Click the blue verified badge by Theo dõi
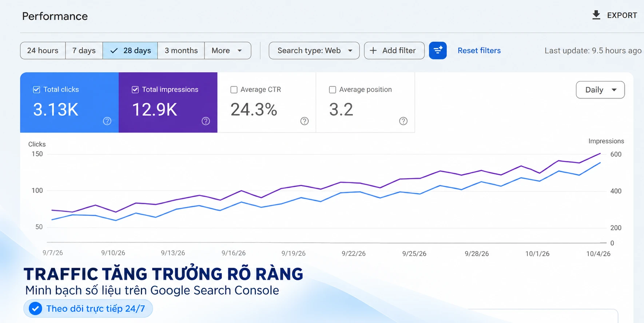 (x=35, y=308)
